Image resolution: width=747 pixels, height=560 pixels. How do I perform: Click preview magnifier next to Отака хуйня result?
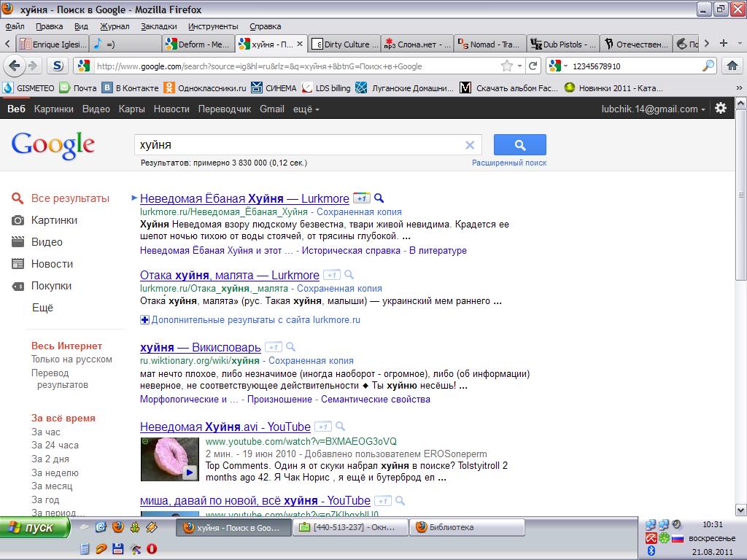[x=349, y=275]
